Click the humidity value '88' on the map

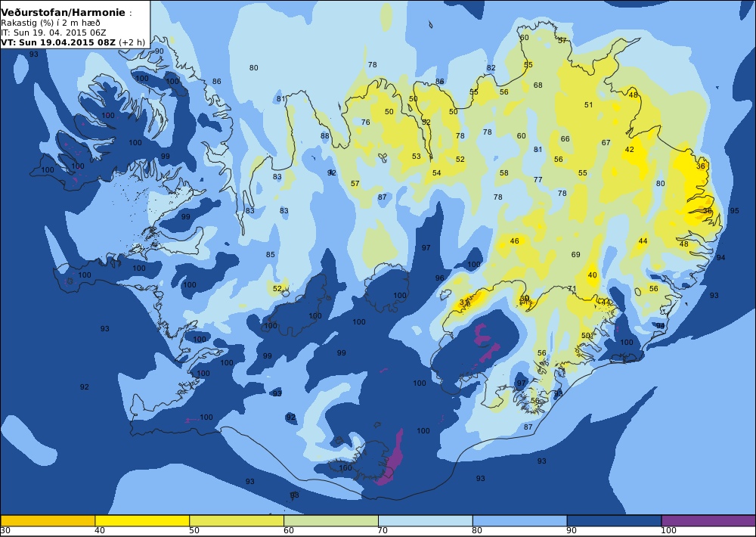[x=325, y=135]
